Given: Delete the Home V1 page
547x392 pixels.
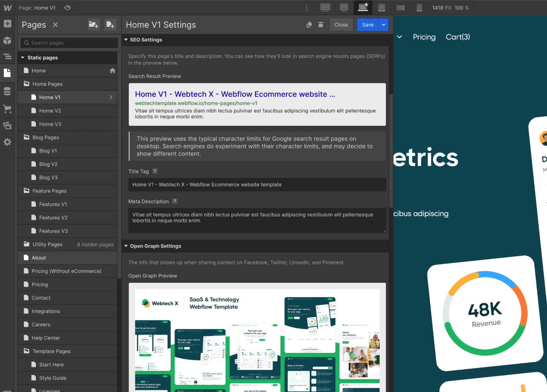Looking at the screenshot, I should point(321,24).
